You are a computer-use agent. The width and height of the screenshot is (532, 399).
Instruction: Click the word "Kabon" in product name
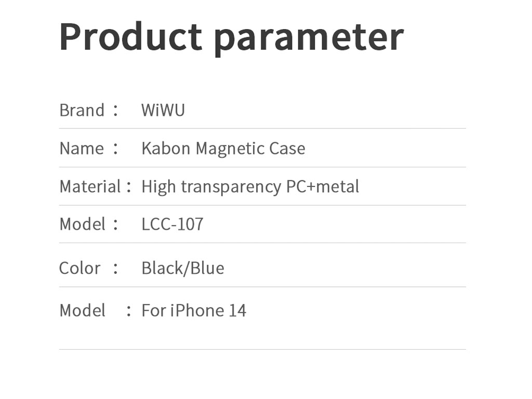166,149
